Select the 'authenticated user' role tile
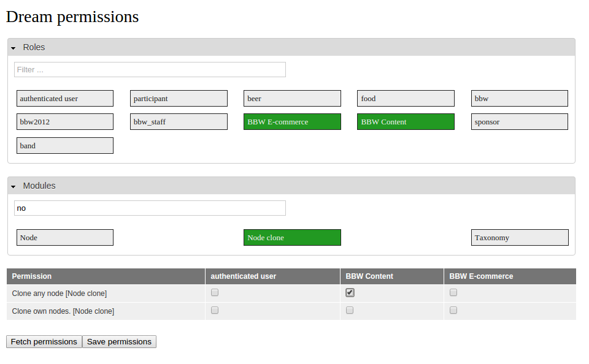This screenshot has width=589, height=364. click(x=65, y=99)
